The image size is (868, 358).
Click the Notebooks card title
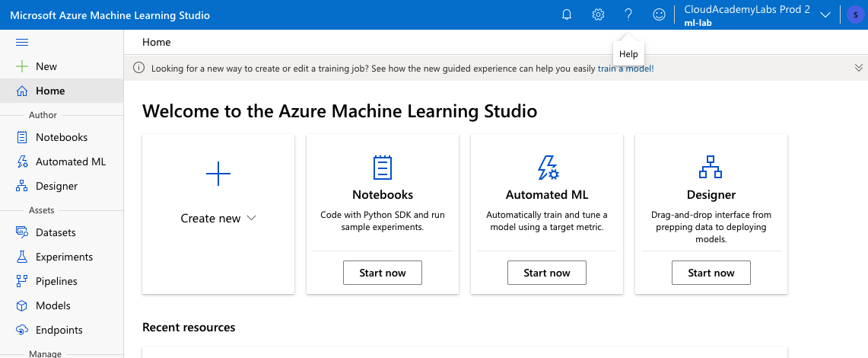383,195
